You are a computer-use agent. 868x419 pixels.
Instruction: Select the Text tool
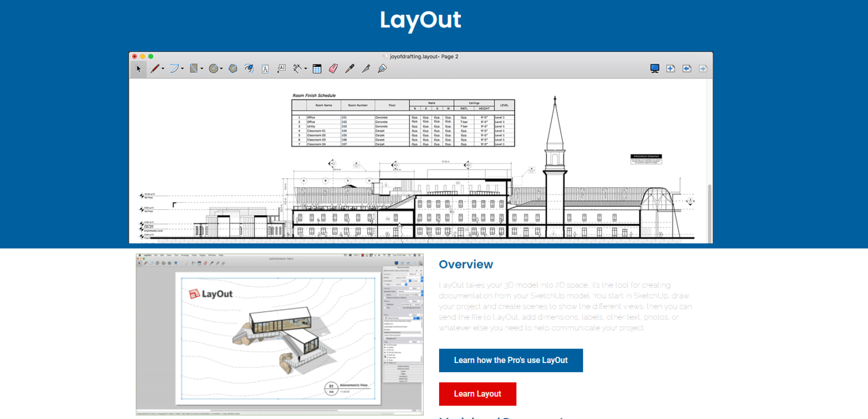(266, 68)
